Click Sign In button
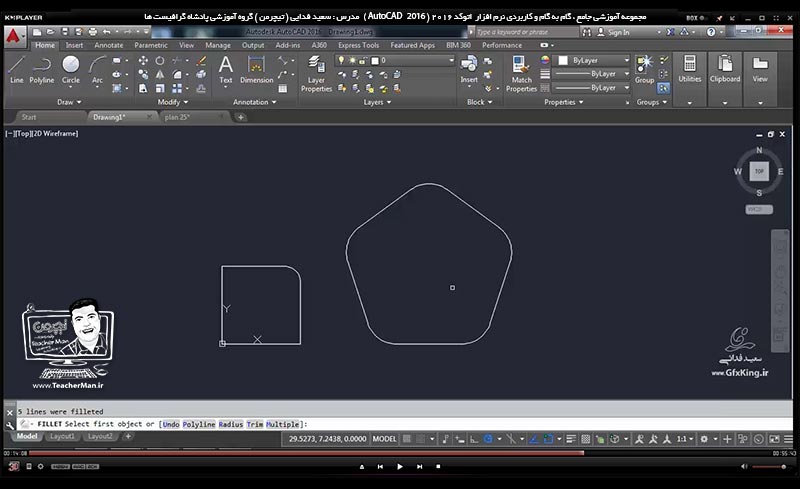 (614, 32)
